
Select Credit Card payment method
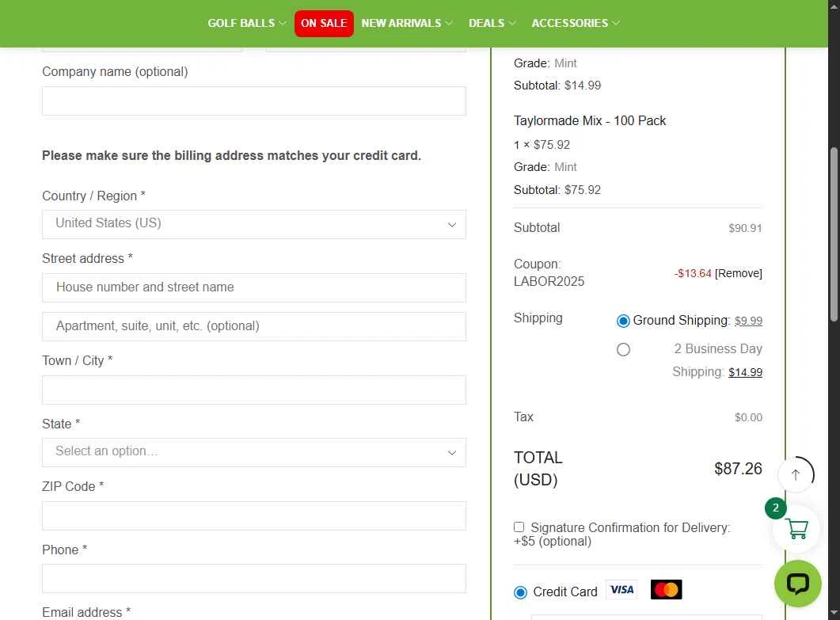click(x=519, y=592)
